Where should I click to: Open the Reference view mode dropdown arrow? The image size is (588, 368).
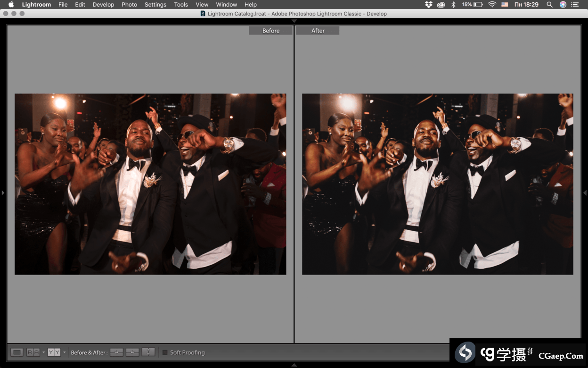43,352
